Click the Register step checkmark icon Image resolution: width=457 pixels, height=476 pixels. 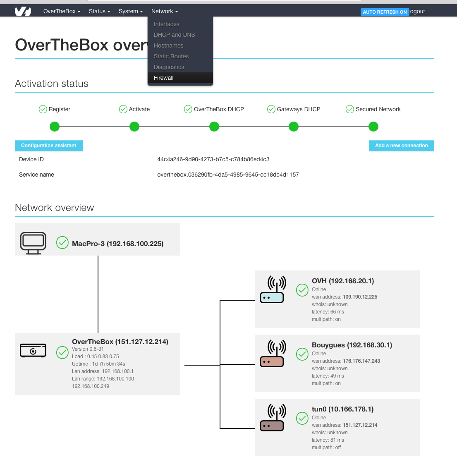(43, 109)
